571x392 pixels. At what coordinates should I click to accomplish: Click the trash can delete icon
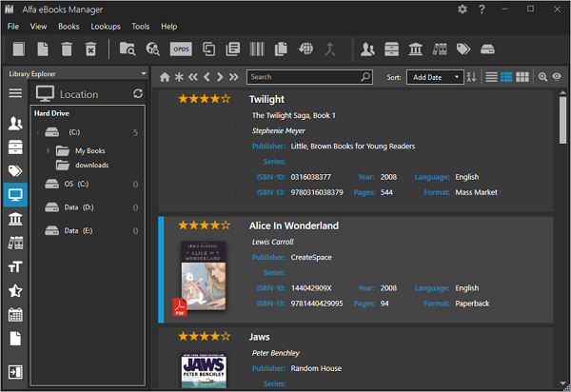pyautogui.click(x=67, y=49)
